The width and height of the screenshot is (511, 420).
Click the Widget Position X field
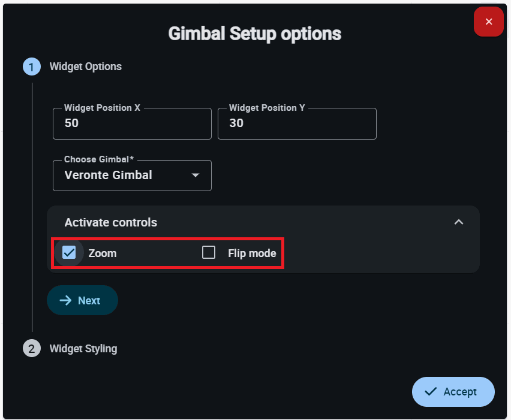click(132, 124)
